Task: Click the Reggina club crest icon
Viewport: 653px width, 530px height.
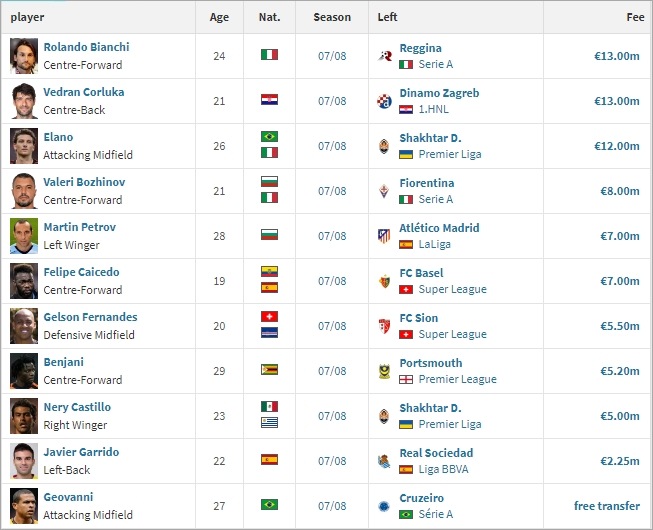Action: coord(385,56)
